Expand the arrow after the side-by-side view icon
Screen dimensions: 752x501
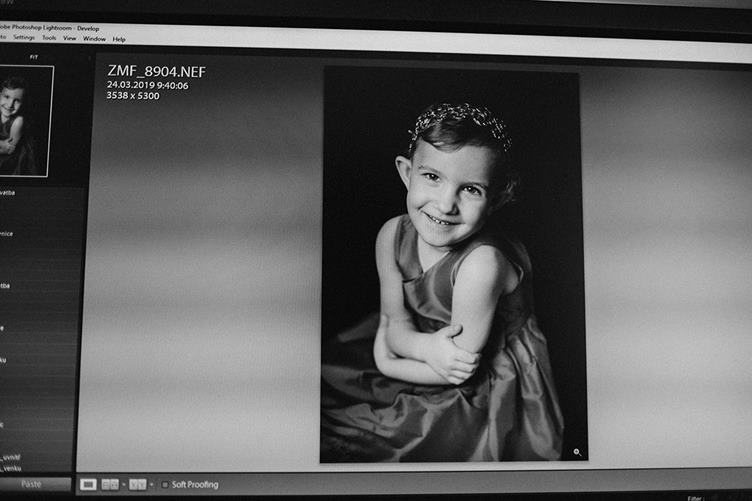click(123, 485)
